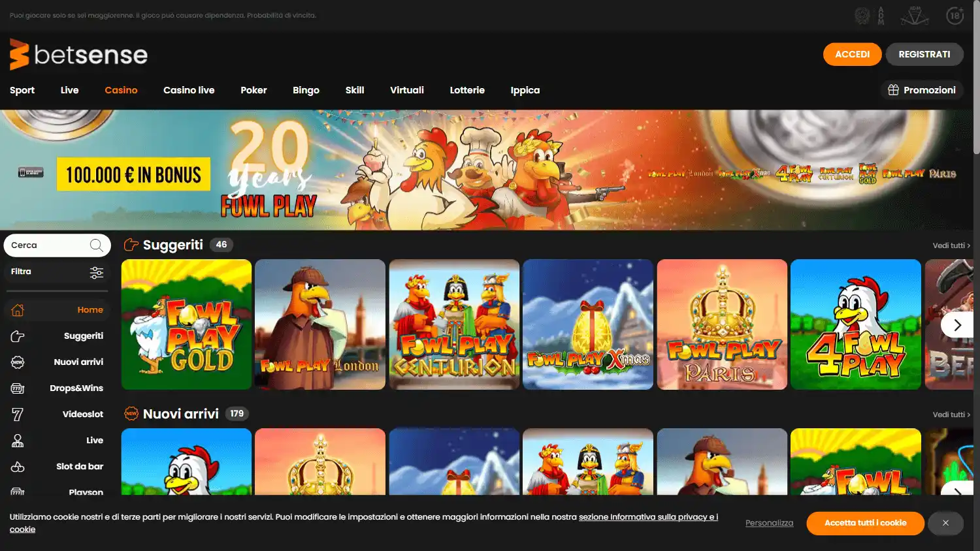The width and height of the screenshot is (980, 551).
Task: Click the 100.000 € IN BONUS banner
Action: [133, 174]
